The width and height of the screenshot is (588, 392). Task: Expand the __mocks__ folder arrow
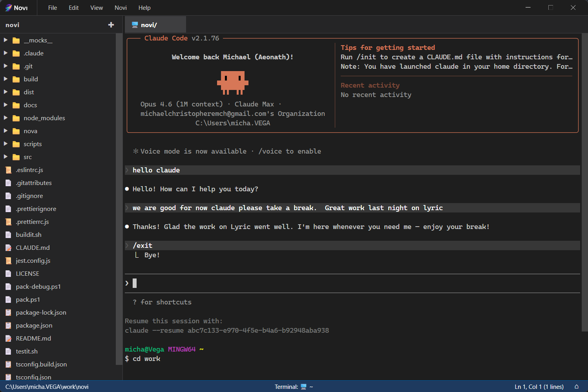5,40
